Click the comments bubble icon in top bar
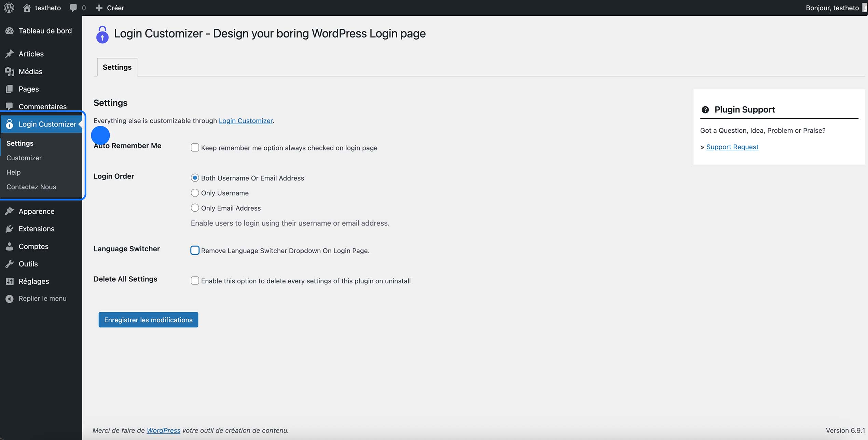 (x=73, y=8)
